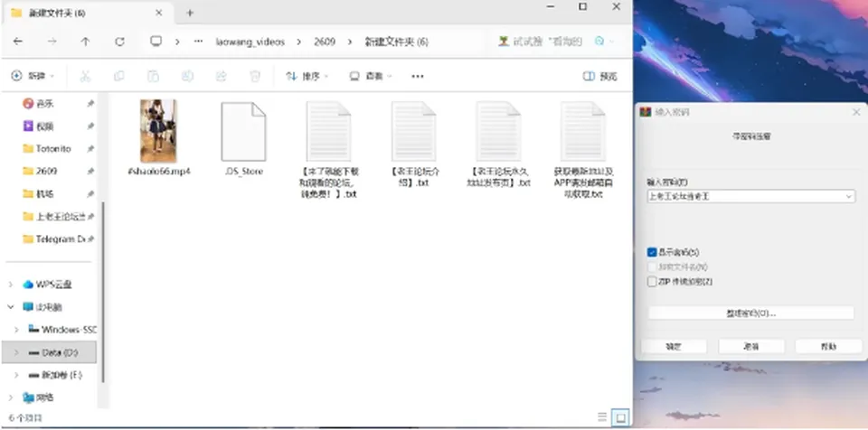
Task: Select the 【老王论坛介绍】.txt file
Action: point(415,145)
